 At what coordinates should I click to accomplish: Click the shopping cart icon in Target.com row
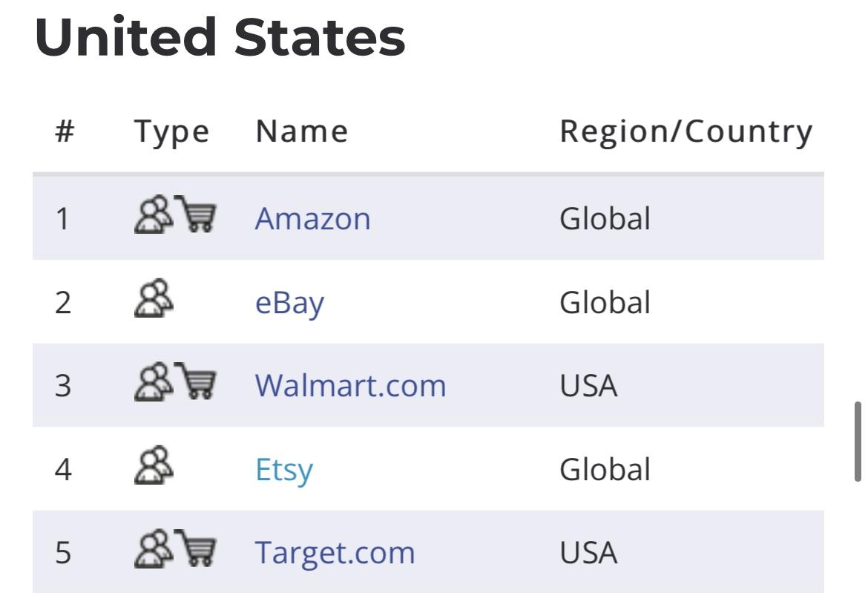point(195,548)
